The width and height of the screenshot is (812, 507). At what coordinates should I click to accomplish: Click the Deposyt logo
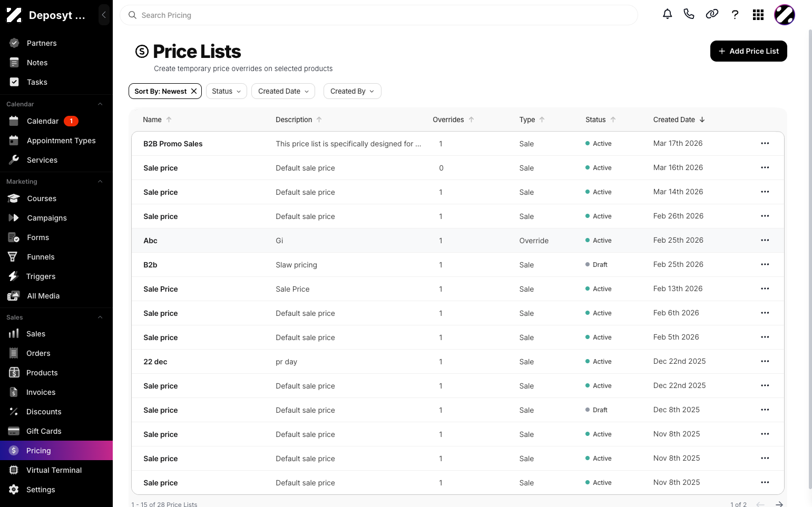(x=14, y=15)
